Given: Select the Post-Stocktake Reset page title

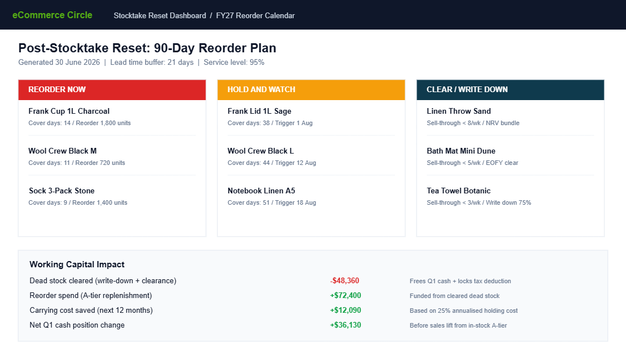Looking at the screenshot, I should [147, 48].
